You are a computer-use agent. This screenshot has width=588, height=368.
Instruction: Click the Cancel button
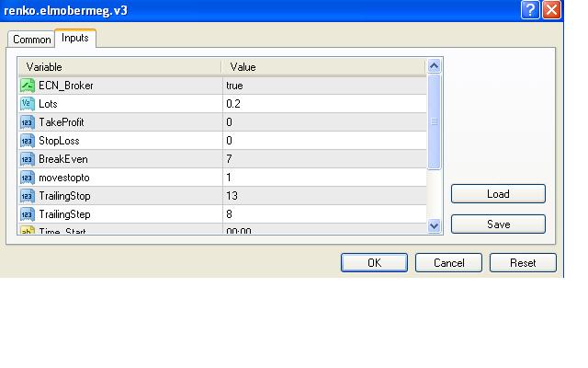pyautogui.click(x=448, y=262)
